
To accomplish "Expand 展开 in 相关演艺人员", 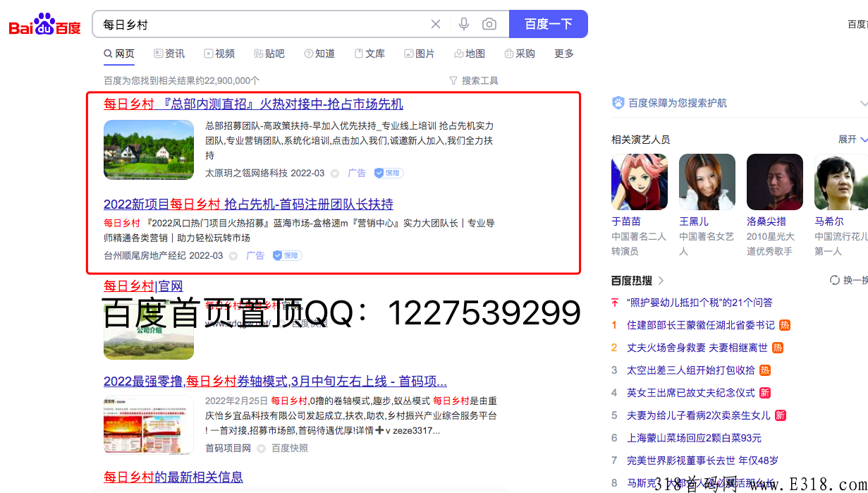I will pyautogui.click(x=852, y=140).
